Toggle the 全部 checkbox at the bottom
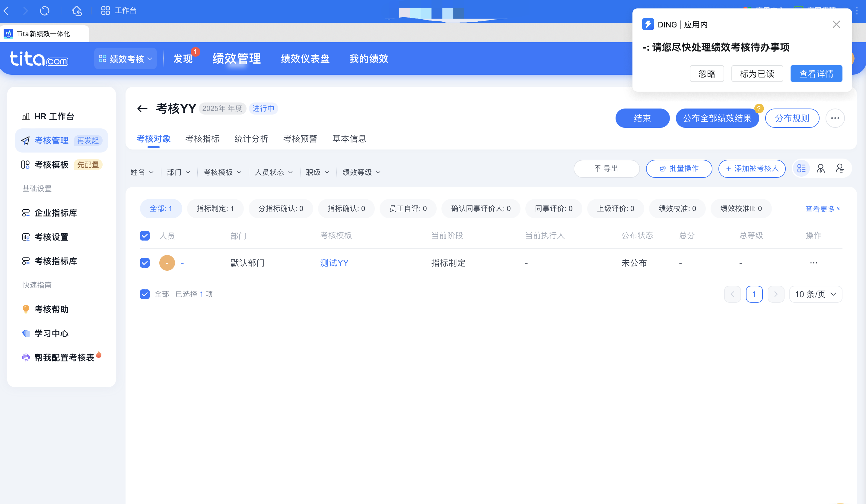Viewport: 866px width, 504px height. [145, 294]
